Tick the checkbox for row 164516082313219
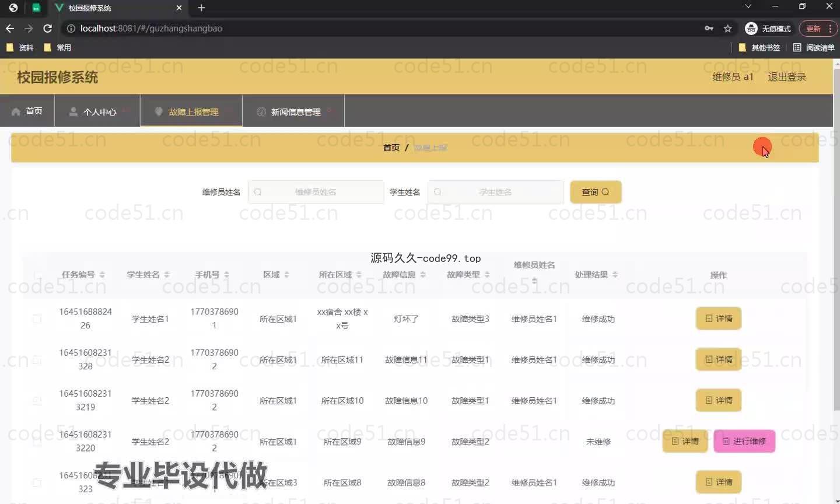 pos(37,400)
